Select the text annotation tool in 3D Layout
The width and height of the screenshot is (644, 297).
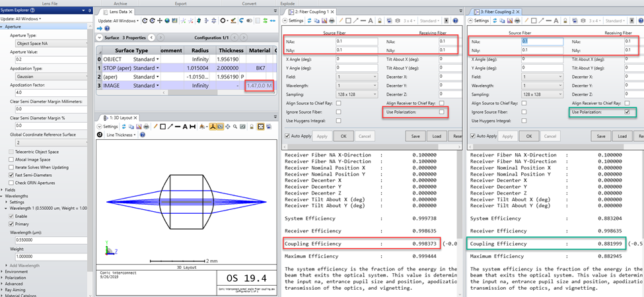[x=185, y=127]
